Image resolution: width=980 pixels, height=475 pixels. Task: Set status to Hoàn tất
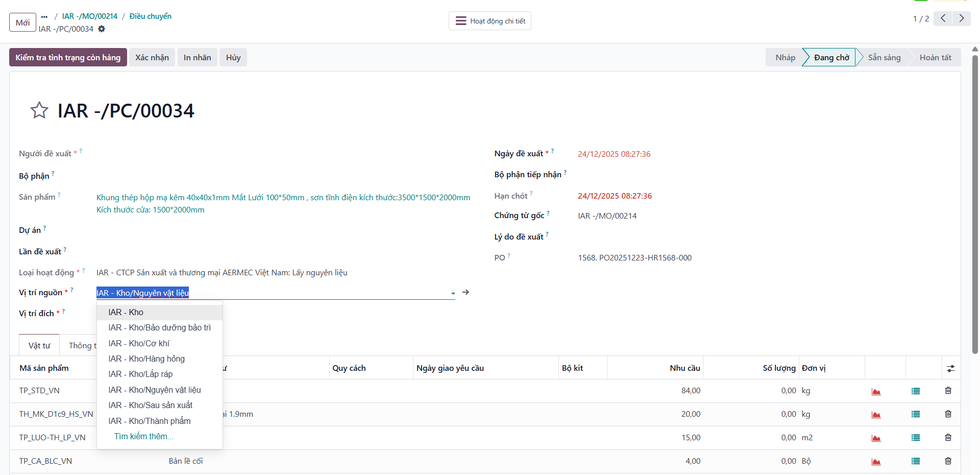(x=936, y=58)
